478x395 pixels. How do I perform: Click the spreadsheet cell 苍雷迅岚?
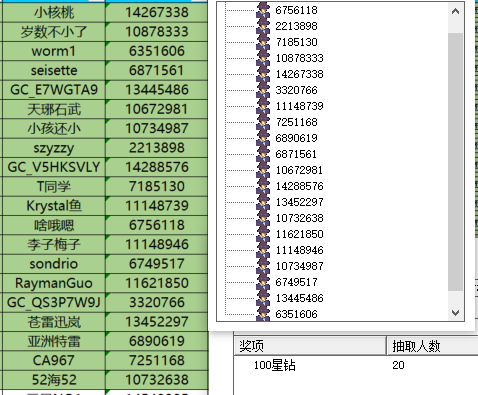coord(54,322)
